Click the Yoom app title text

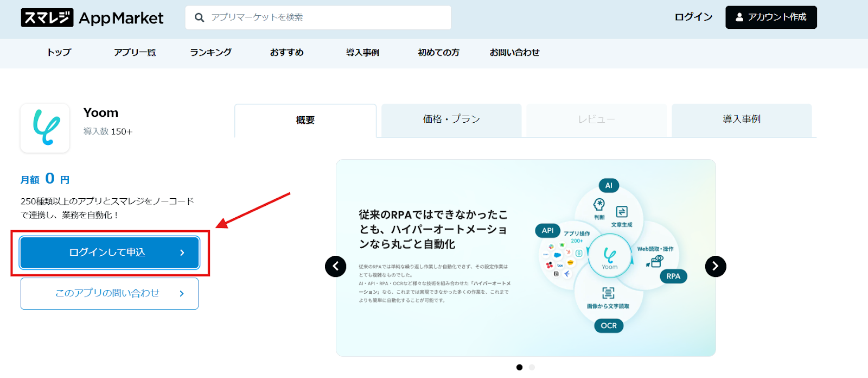coord(101,113)
